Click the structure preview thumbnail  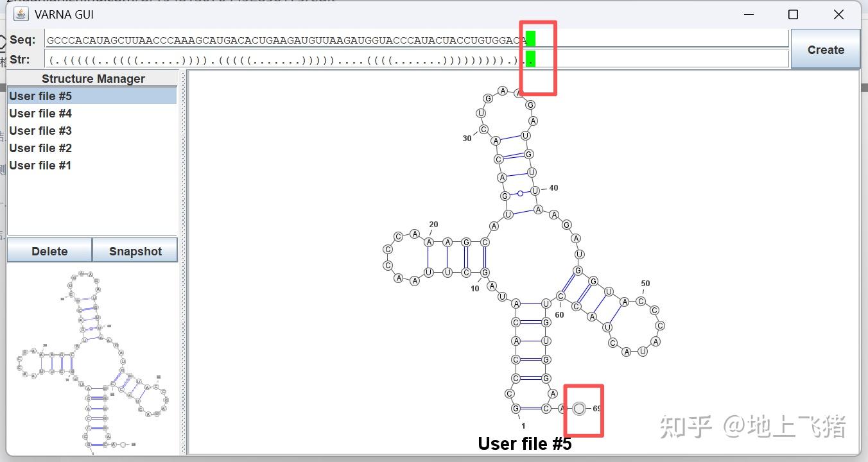pos(92,361)
